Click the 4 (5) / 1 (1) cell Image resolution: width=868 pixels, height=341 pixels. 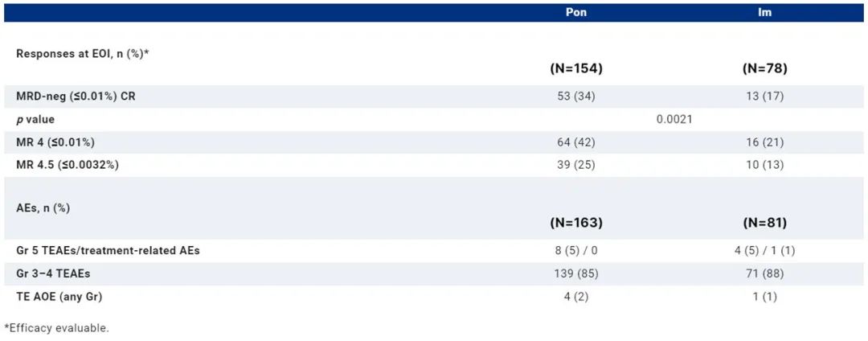(764, 250)
